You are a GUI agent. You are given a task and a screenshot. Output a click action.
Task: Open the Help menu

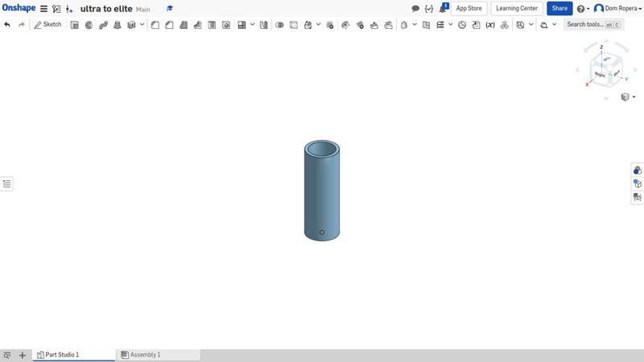582,9
